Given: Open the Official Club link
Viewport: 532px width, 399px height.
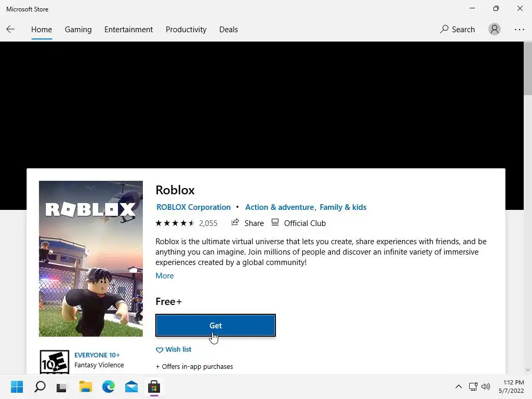Looking at the screenshot, I should click(x=299, y=223).
